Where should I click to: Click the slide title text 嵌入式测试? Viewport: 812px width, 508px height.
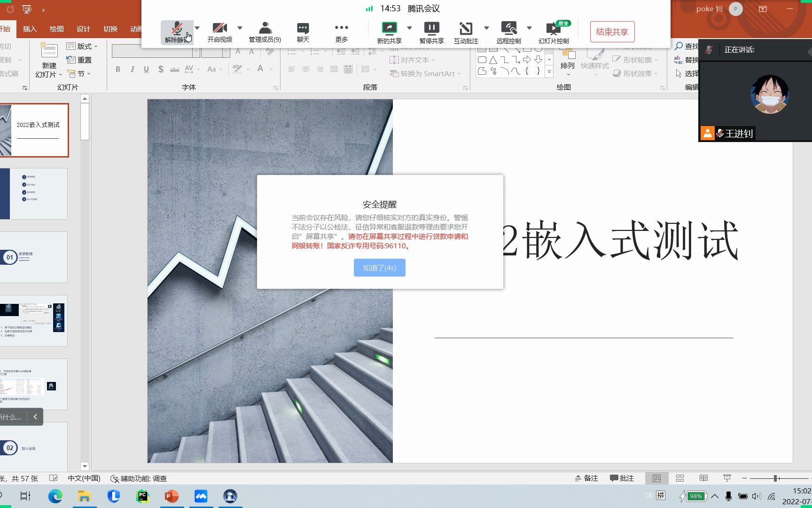(x=630, y=240)
